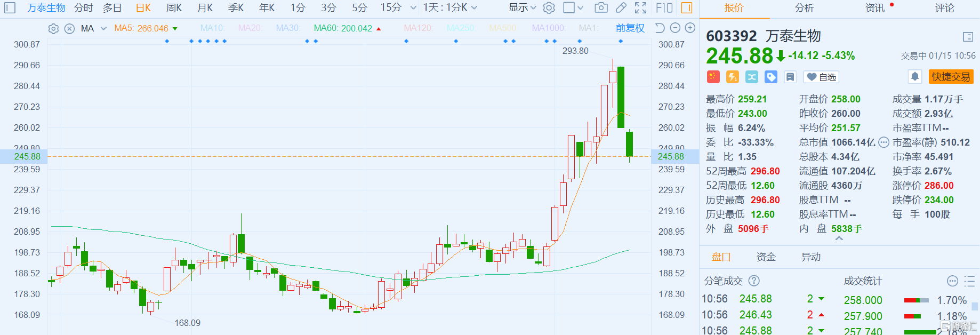The height and width of the screenshot is (335, 980).
Task: Click the 成交统计 scrollbar thumb
Action: coord(975,306)
